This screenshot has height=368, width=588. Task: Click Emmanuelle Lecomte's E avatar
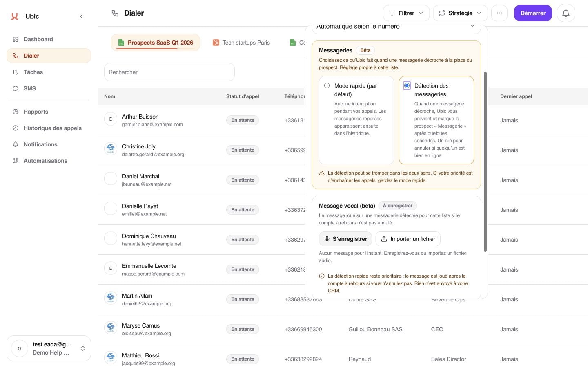111,268
